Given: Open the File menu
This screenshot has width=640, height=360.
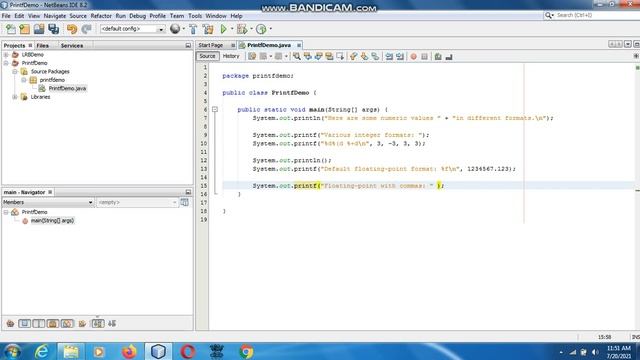Looking at the screenshot, I should (x=6, y=16).
